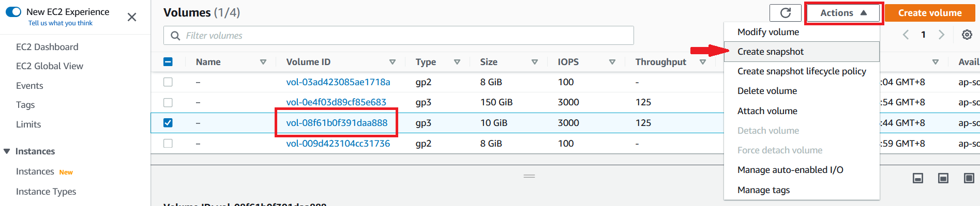Go to previous page of volumes
Viewport: 980px width, 206px height.
tap(906, 35)
